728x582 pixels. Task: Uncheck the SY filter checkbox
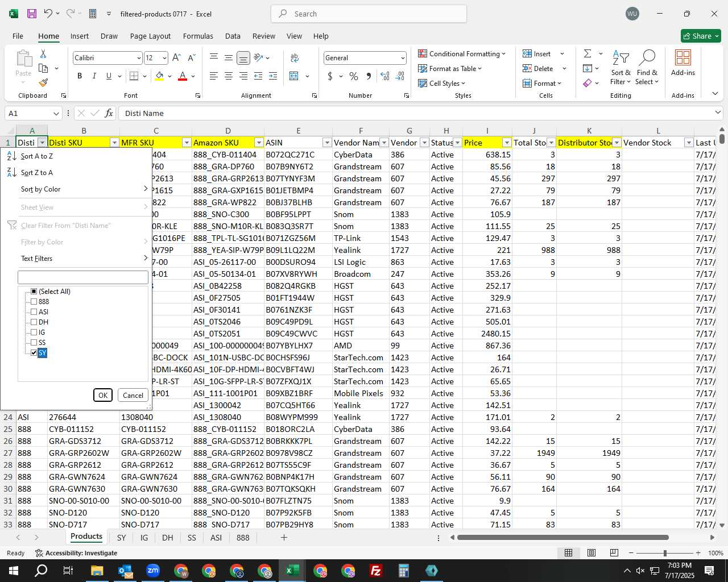coord(34,352)
